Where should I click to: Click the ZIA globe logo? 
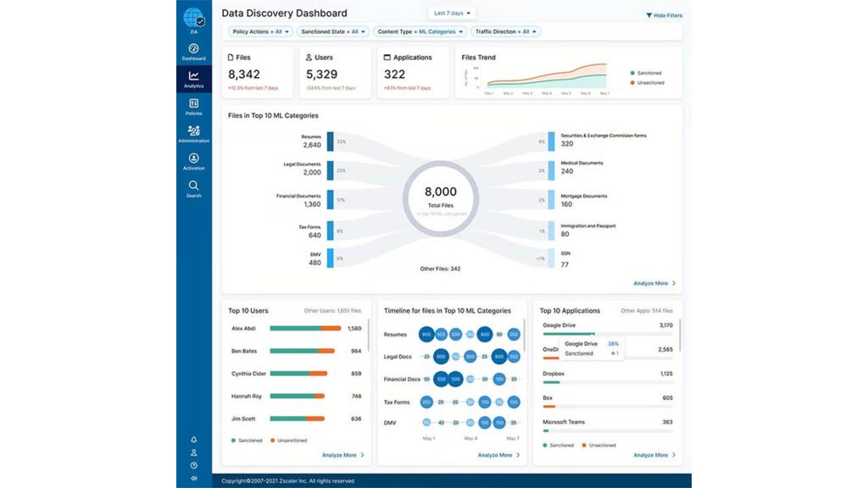[x=194, y=18]
